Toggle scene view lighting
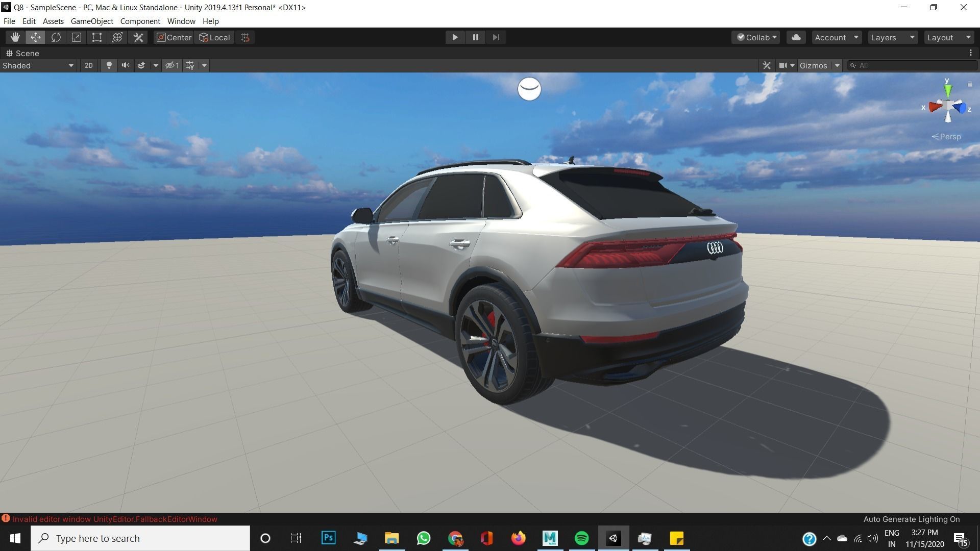 109,65
